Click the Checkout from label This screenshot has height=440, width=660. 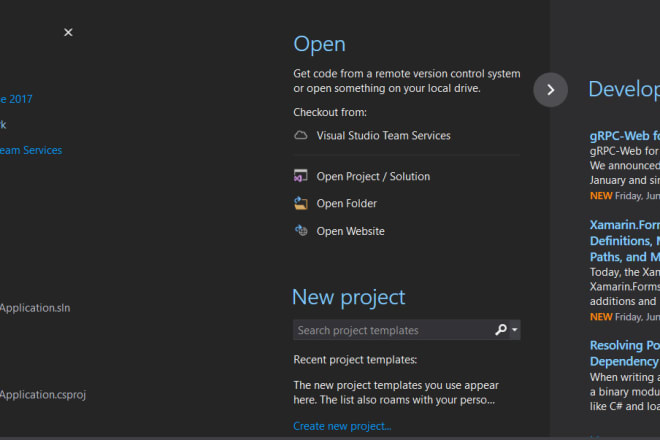pos(330,112)
